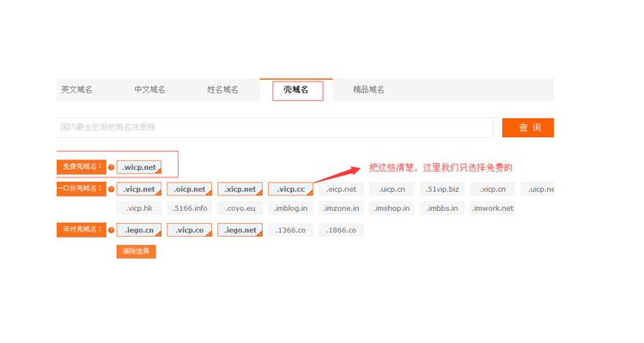Select the .51vip.biz suffix
Viewport: 644px width, 343px height.
(x=442, y=190)
